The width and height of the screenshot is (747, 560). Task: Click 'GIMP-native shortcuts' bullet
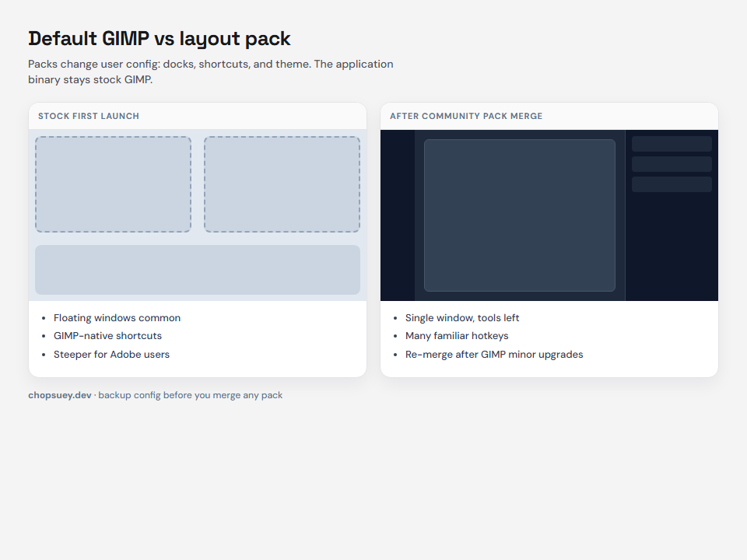pos(107,336)
